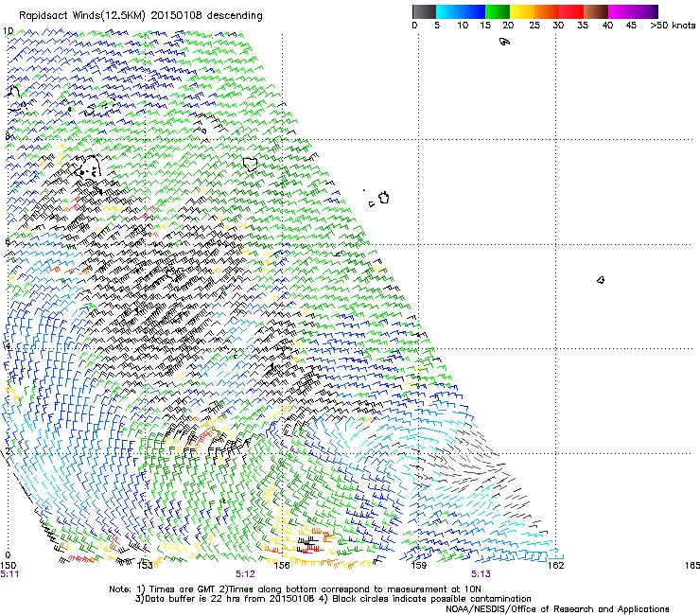This screenshot has height=615, width=700.
Task: Click the latitude label '6' on left axis
Action: point(8,241)
